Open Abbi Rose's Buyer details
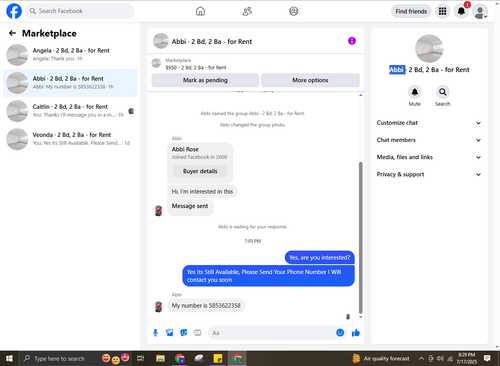This screenshot has width=500, height=366. 200,171
